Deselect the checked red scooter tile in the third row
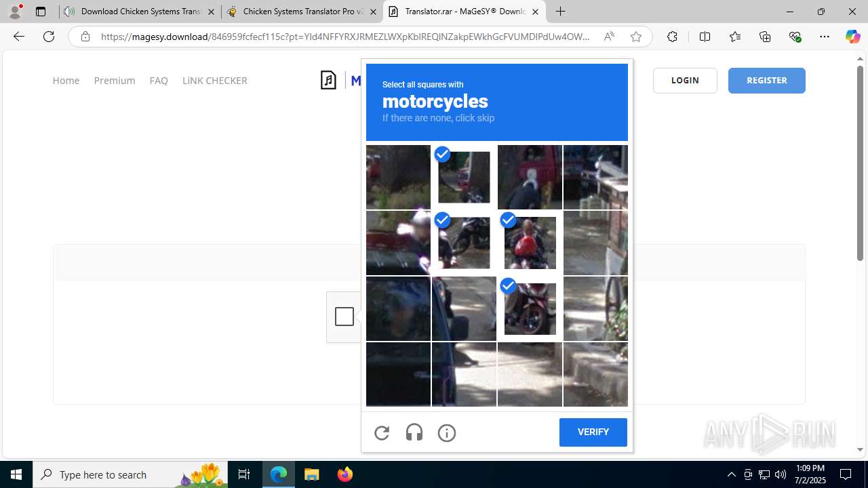Screen dimensions: 868x488 coord(530,308)
